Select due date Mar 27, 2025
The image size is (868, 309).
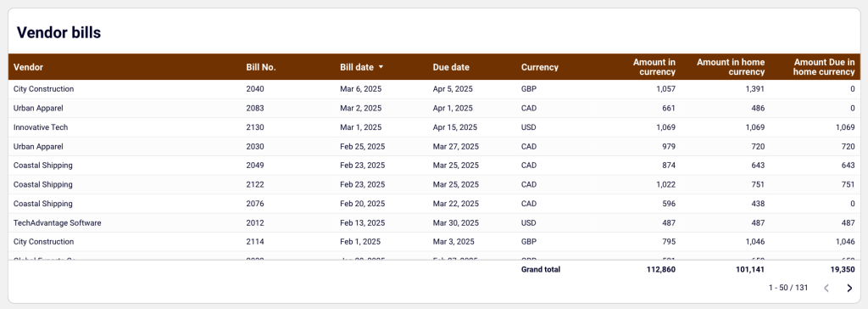coord(455,147)
